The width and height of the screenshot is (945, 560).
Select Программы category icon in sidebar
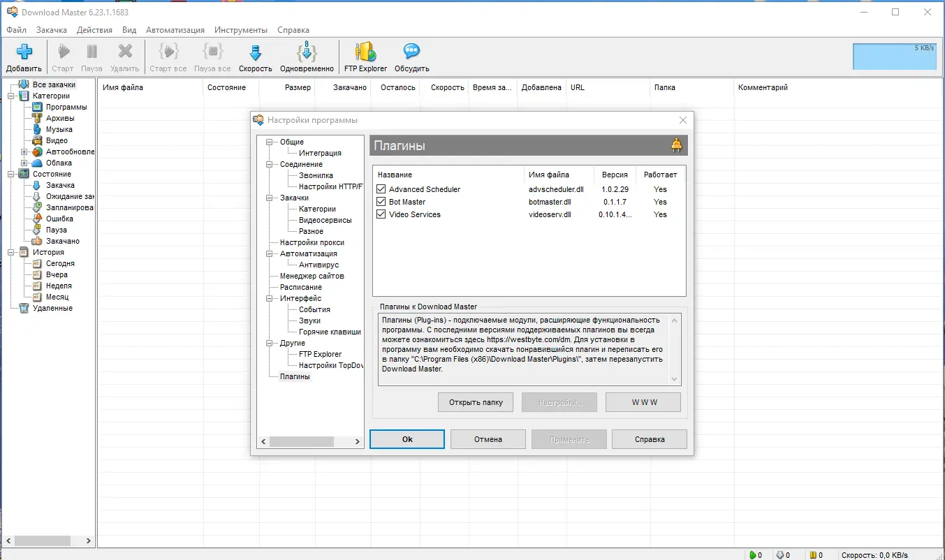[x=38, y=107]
